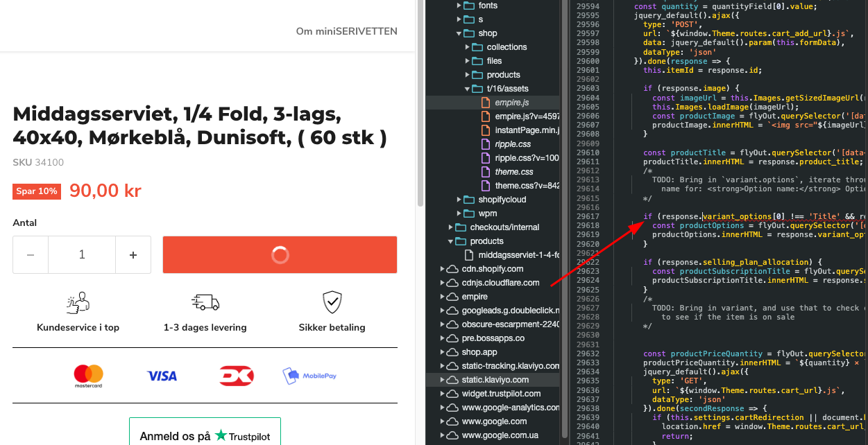Viewport: 868px width, 445px height.
Task: Open the italic theme.css file
Action: tap(514, 172)
